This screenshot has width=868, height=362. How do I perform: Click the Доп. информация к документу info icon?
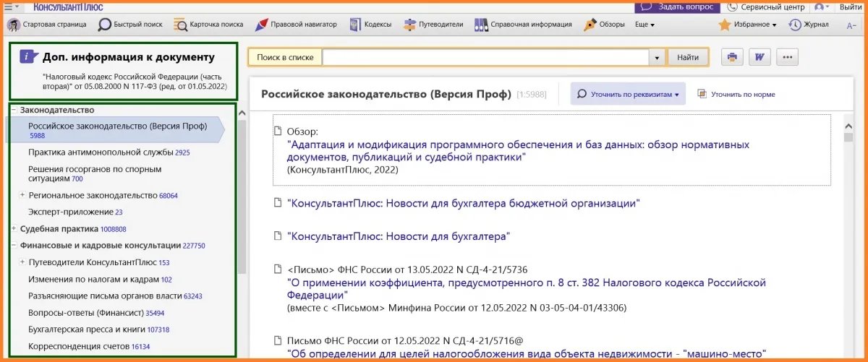(28, 57)
